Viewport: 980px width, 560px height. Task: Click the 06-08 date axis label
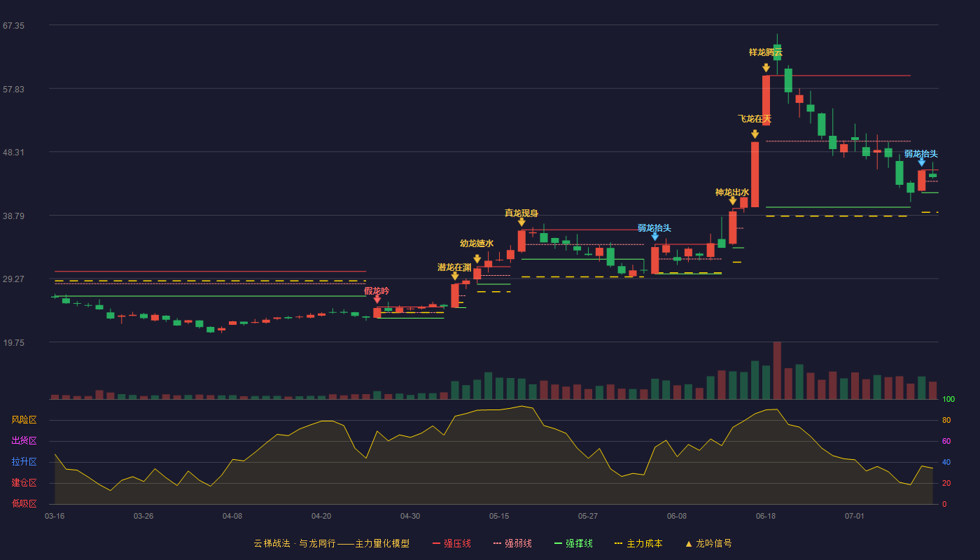[677, 516]
